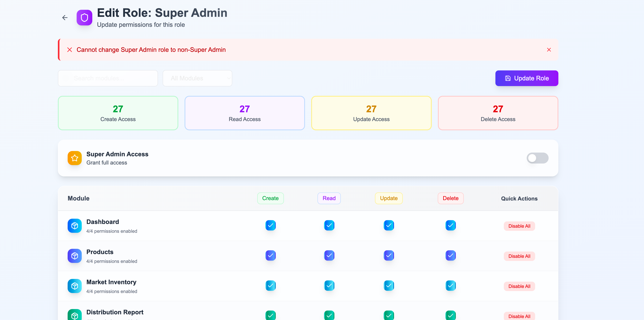Click the purple shield role icon
The height and width of the screenshot is (320, 644).
tap(84, 18)
